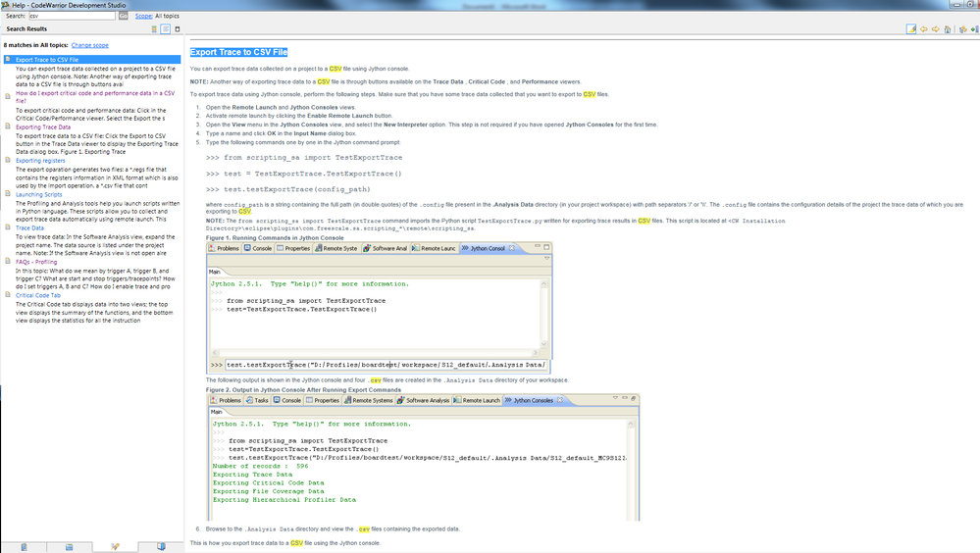Screen dimensions: 980x553
Task: Click document icon beside Export Trace result
Action: coord(8,60)
